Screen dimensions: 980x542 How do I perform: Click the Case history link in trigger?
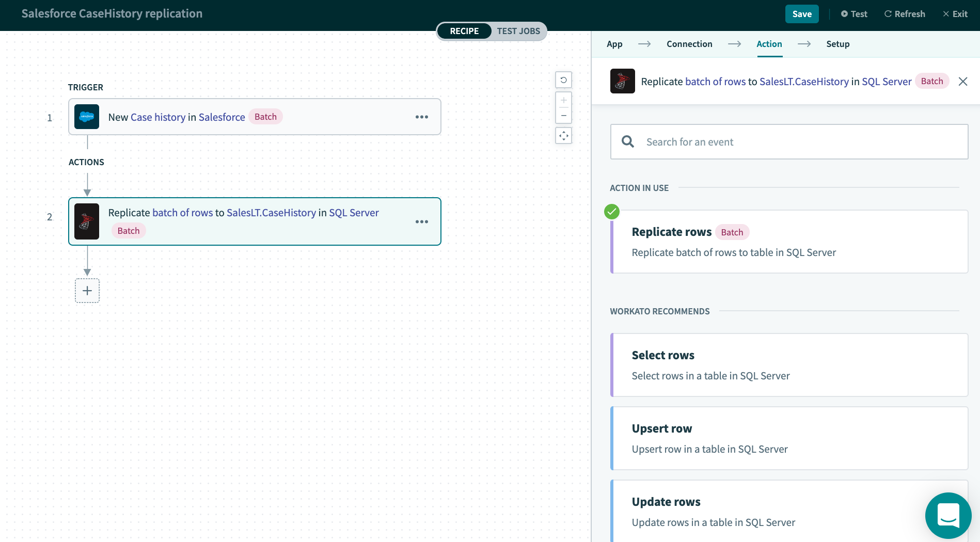[x=157, y=117]
